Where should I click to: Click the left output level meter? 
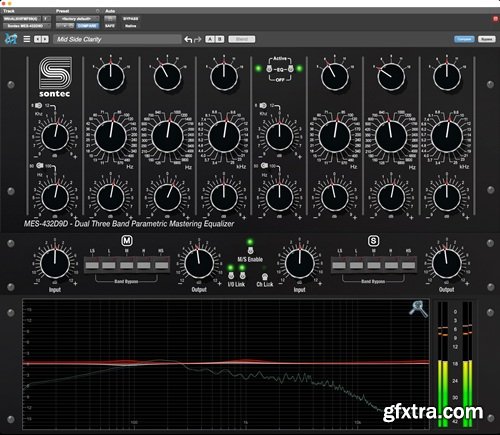(443, 364)
